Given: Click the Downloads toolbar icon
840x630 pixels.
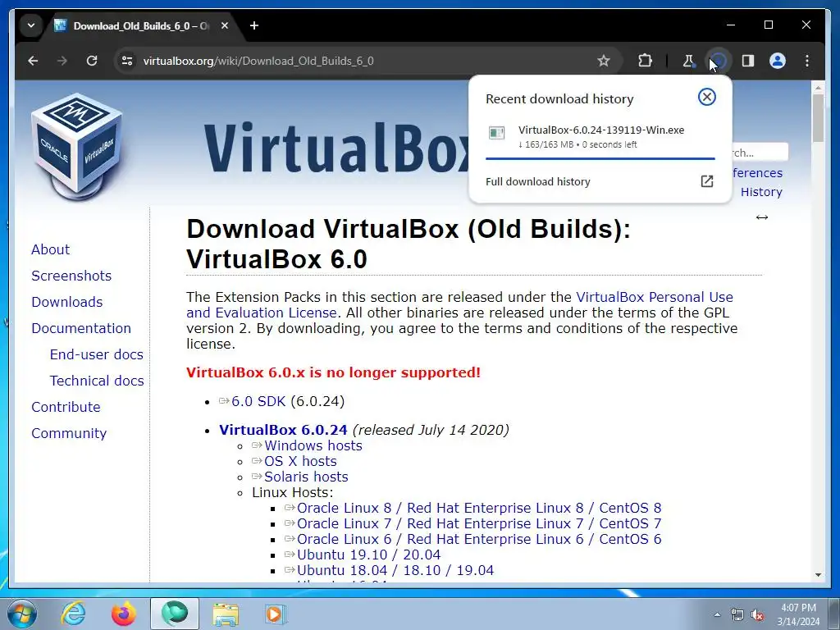Looking at the screenshot, I should [718, 61].
